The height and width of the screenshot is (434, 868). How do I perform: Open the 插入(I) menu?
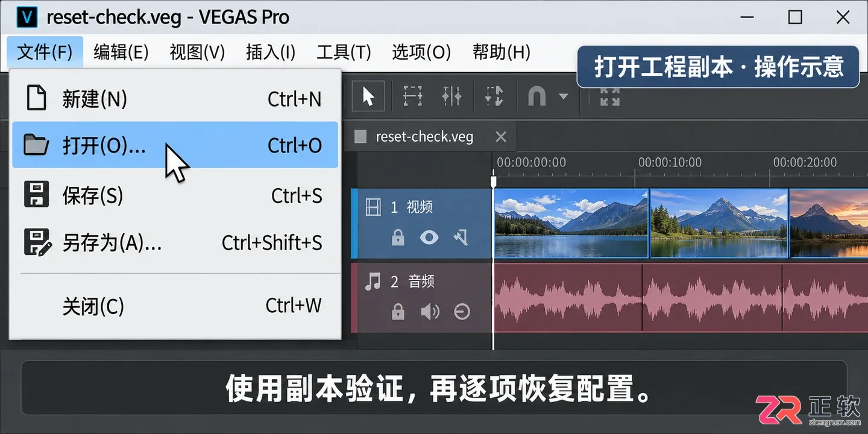271,52
